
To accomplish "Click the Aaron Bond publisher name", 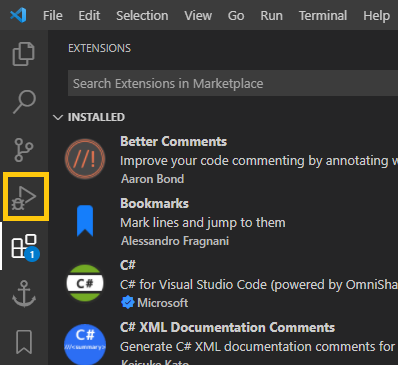I will pos(152,179).
